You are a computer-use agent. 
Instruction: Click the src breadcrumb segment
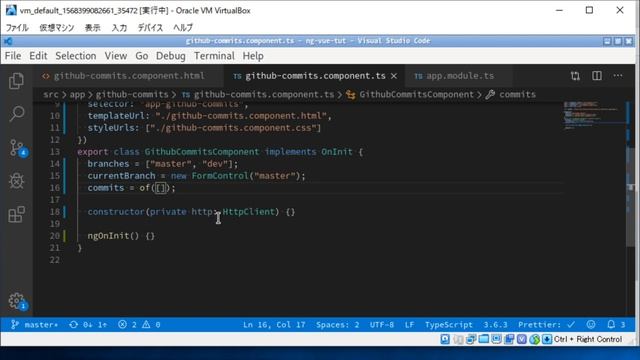(x=51, y=95)
